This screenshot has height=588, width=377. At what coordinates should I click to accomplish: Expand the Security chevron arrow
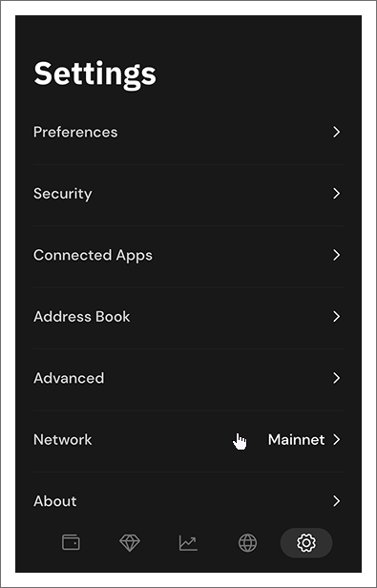(337, 194)
